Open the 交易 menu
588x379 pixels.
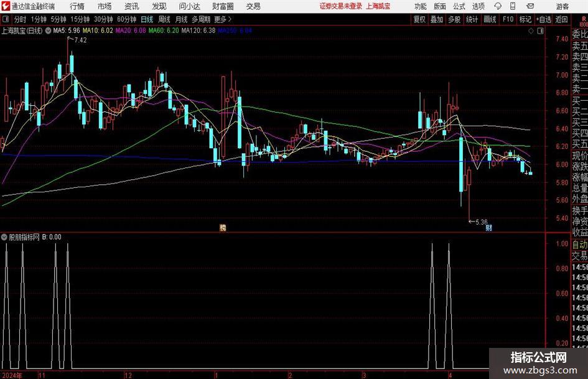[x=253, y=6]
